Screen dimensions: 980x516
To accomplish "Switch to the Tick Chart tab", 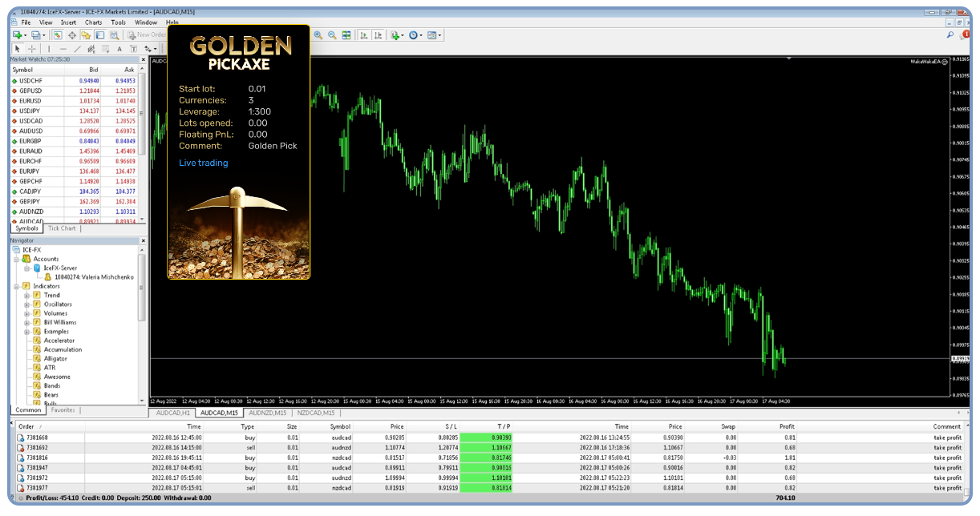I will coord(62,228).
